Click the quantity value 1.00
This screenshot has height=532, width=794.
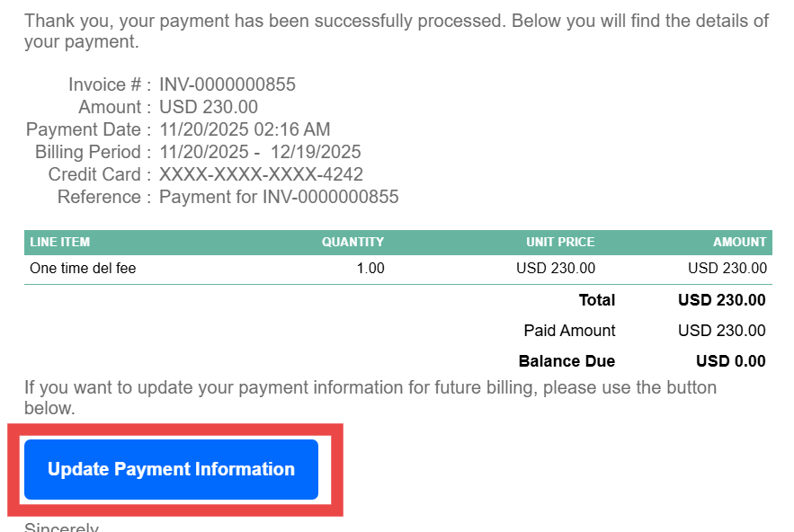[x=370, y=268]
